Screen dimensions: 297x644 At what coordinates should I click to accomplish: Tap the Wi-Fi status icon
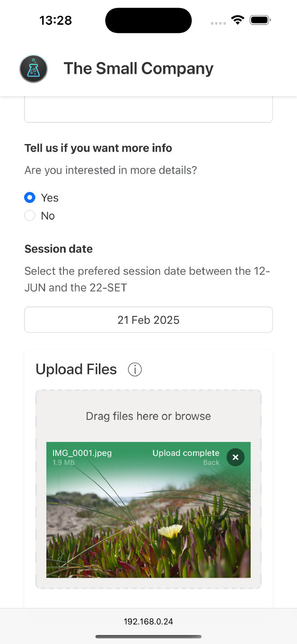[237, 20]
